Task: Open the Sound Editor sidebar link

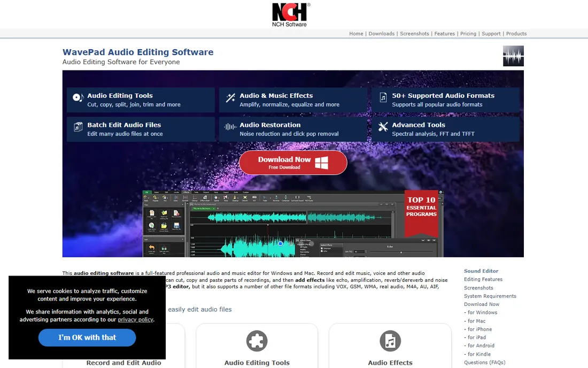Action: [x=481, y=271]
